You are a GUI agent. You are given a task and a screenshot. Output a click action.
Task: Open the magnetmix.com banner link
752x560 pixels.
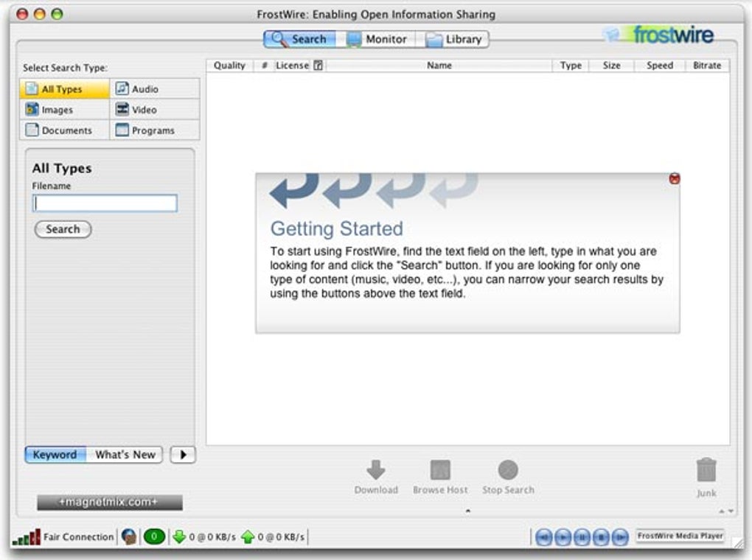tap(110, 502)
